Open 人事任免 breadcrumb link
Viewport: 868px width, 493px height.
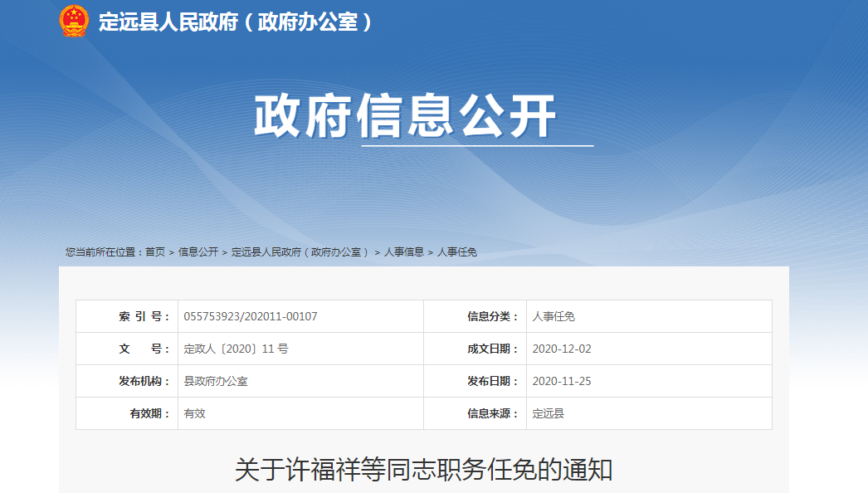click(457, 252)
